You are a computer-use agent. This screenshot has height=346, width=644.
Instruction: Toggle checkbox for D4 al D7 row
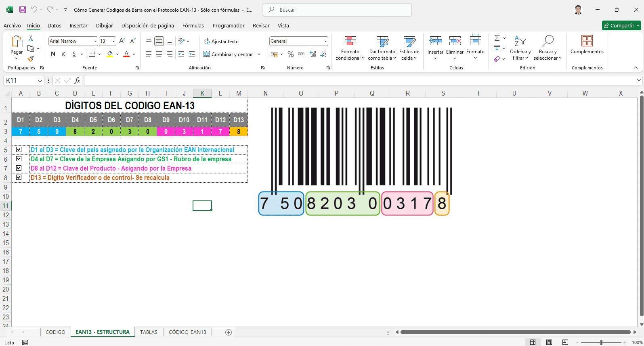pyautogui.click(x=19, y=159)
